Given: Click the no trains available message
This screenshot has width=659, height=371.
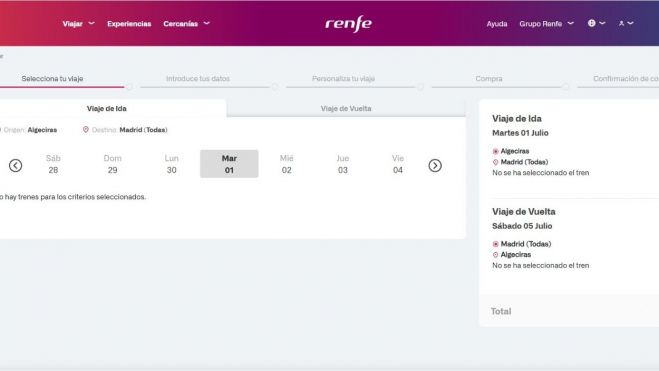Looking at the screenshot, I should (x=73, y=197).
